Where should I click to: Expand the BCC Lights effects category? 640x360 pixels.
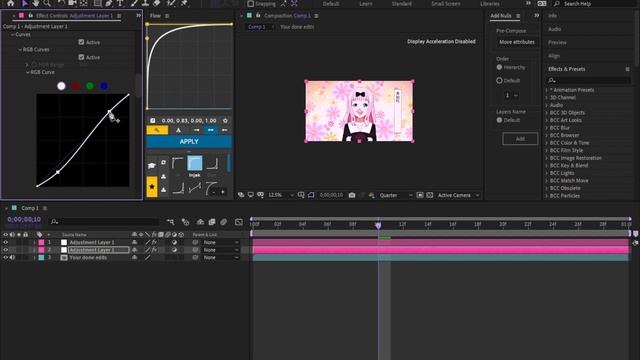[547, 173]
